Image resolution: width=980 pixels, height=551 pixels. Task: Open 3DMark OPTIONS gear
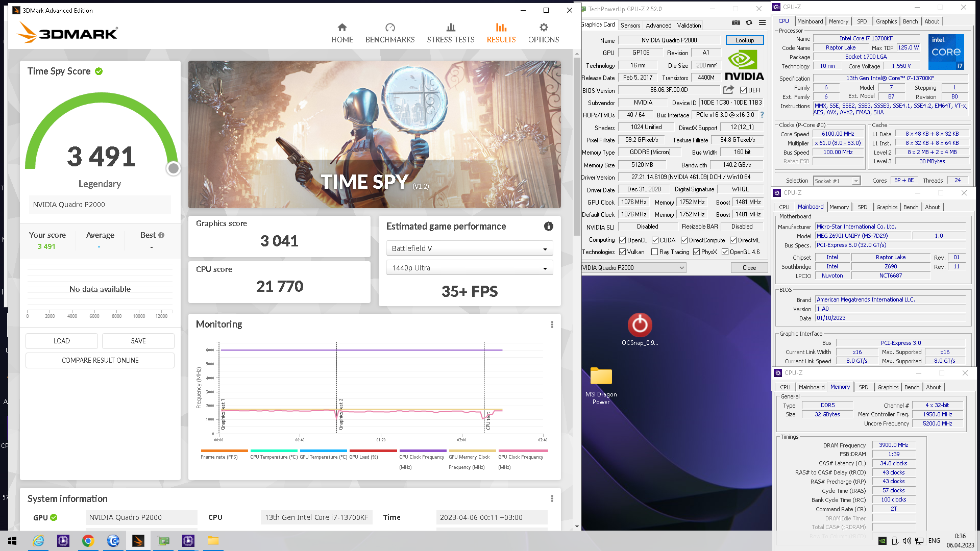[x=544, y=33]
